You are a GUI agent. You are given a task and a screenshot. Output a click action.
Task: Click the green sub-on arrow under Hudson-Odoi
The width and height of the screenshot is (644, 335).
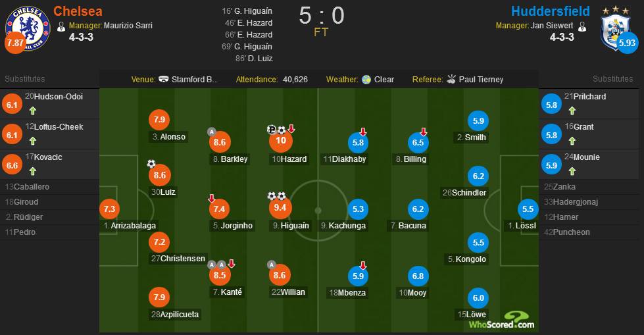pos(33,111)
